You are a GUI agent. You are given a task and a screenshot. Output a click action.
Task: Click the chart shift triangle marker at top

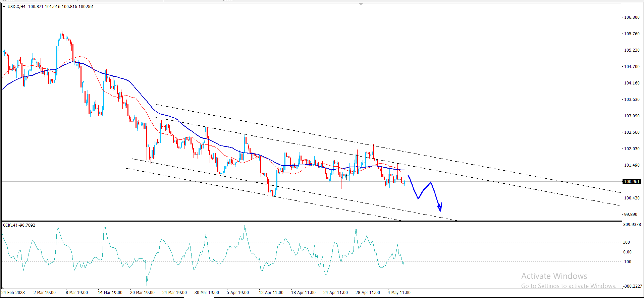[361, 4]
